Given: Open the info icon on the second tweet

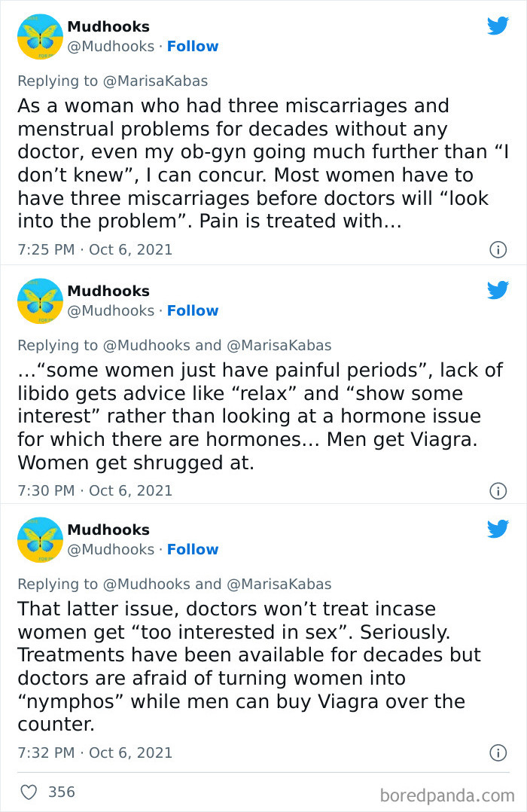Looking at the screenshot, I should coord(498,491).
